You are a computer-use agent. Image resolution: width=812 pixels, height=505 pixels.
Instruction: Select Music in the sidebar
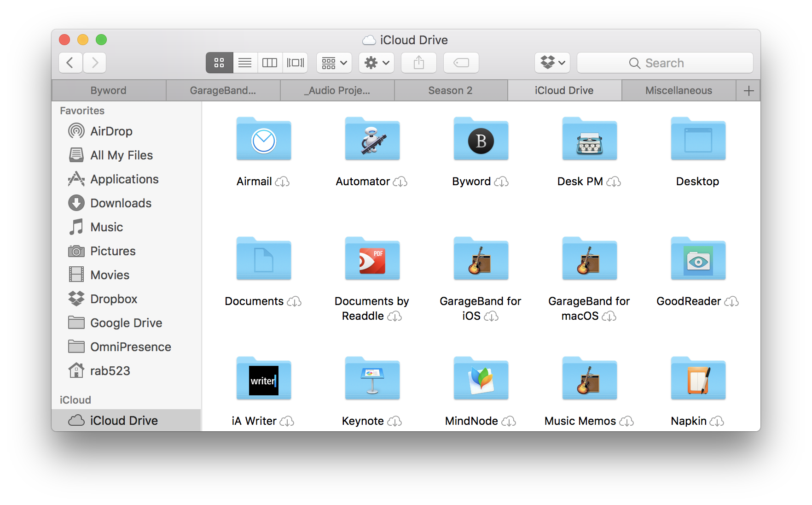[126, 227]
